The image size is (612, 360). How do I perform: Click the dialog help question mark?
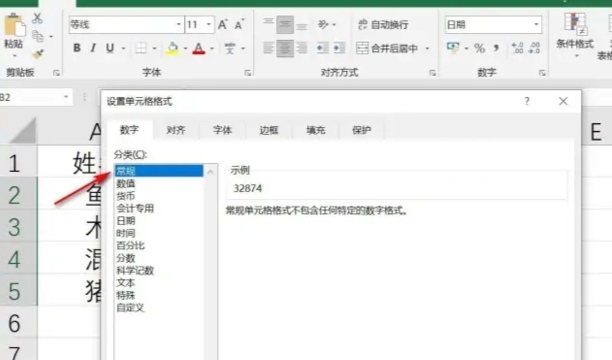(x=527, y=102)
